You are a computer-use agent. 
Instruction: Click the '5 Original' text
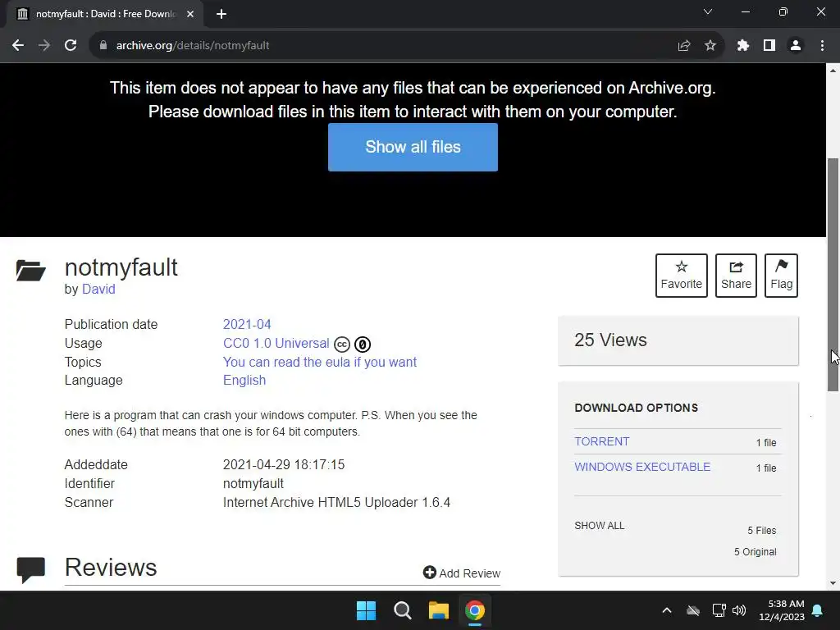pos(756,552)
